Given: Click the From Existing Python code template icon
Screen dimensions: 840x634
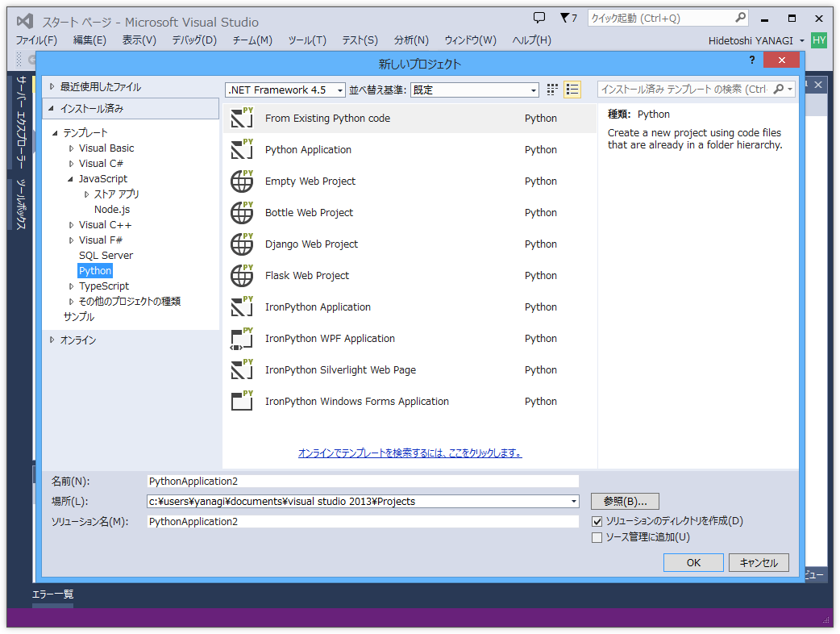Looking at the screenshot, I should pos(242,118).
